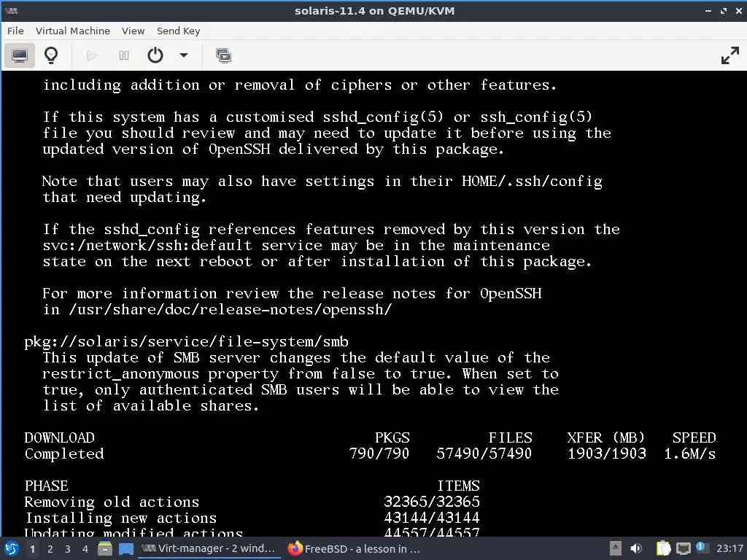Image resolution: width=747 pixels, height=560 pixels.
Task: Click the PHASE column header
Action: point(46,486)
